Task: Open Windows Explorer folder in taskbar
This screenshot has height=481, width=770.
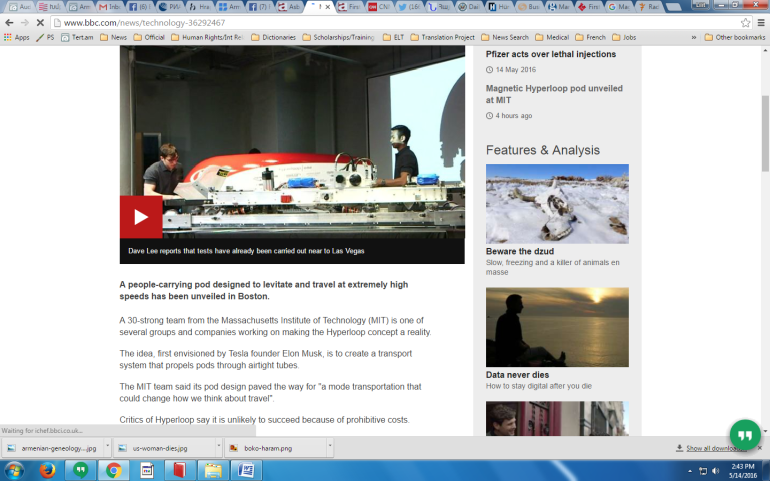Action: [213, 471]
